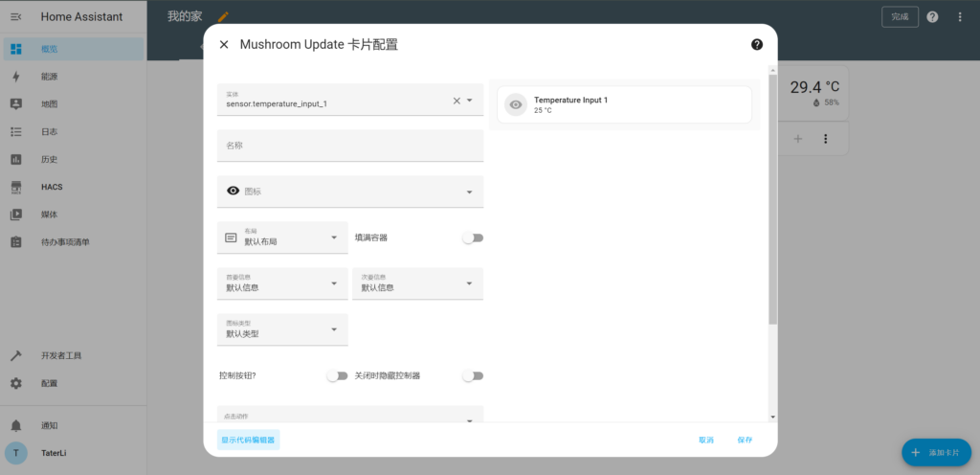
Task: Clear the sensor.temperature_input_1 entity field
Action: [457, 101]
